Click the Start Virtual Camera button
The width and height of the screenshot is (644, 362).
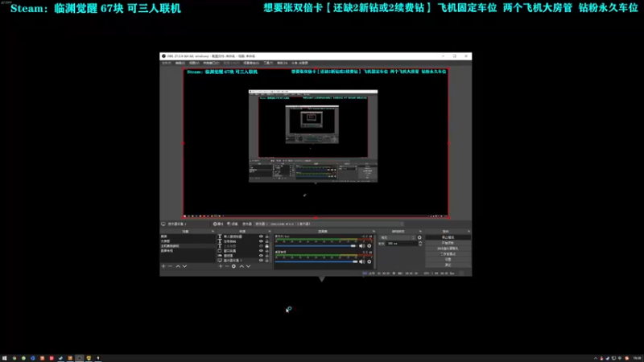click(448, 249)
